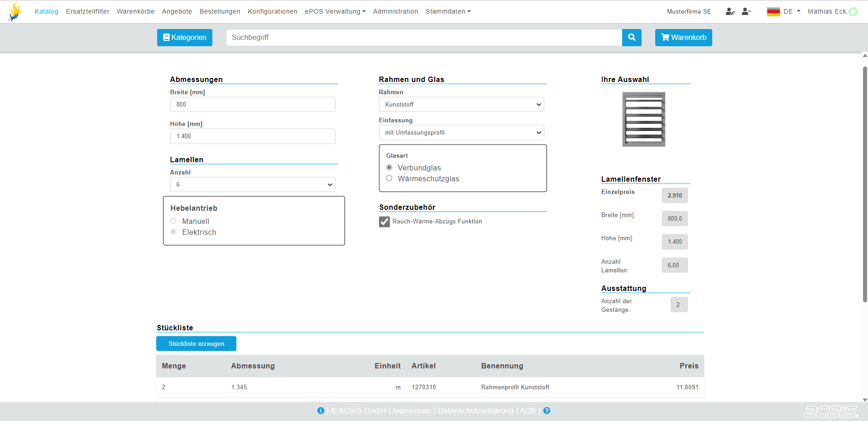Click the German flag icon

point(773,12)
